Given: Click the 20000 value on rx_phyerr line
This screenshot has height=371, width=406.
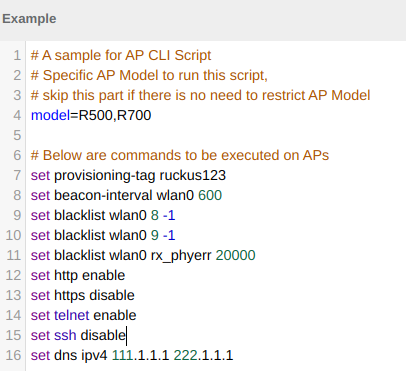Looking at the screenshot, I should [236, 255].
